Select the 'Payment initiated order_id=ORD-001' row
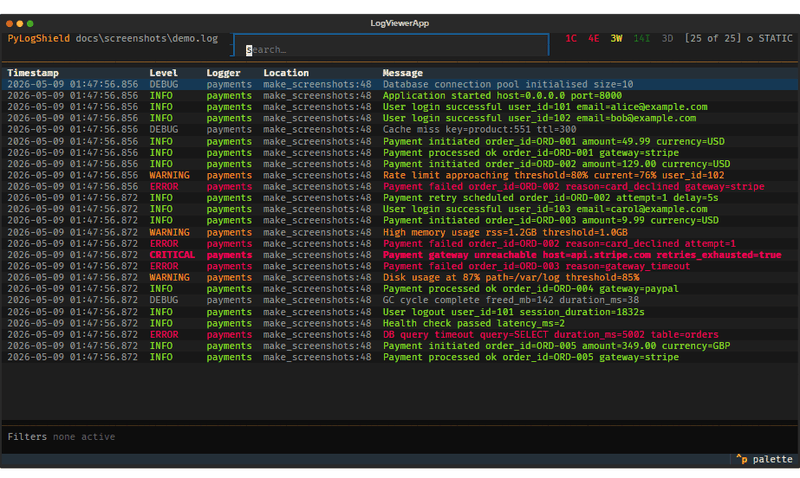Viewport: 800px width, 478px height. coord(400,141)
